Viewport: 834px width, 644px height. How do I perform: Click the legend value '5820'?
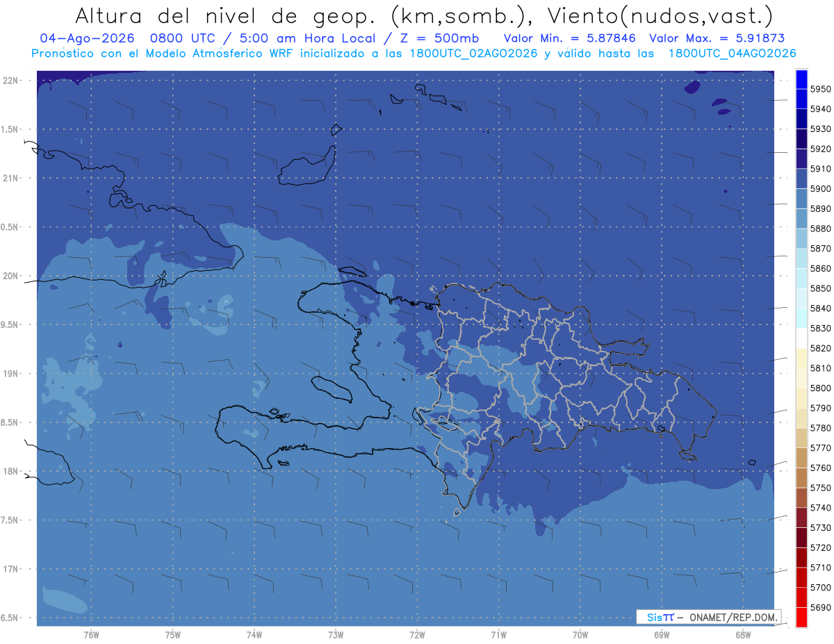click(820, 348)
